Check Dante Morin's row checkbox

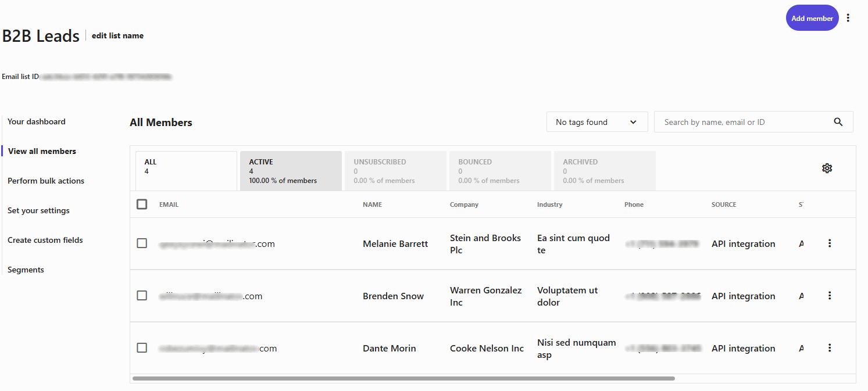coord(142,347)
